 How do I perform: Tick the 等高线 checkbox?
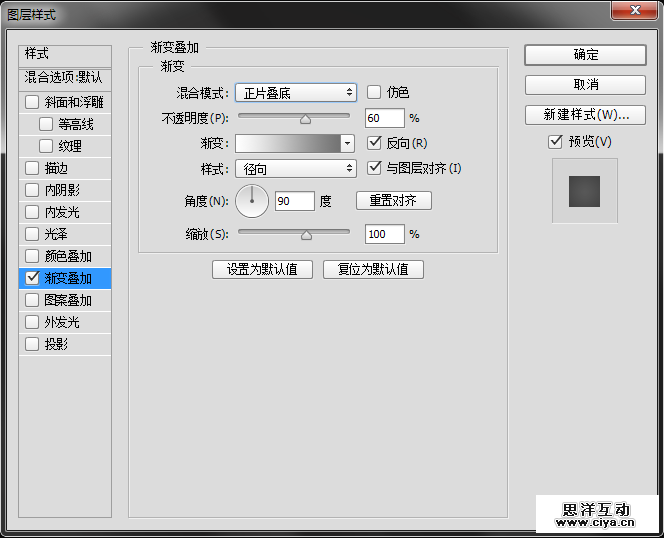[46, 124]
